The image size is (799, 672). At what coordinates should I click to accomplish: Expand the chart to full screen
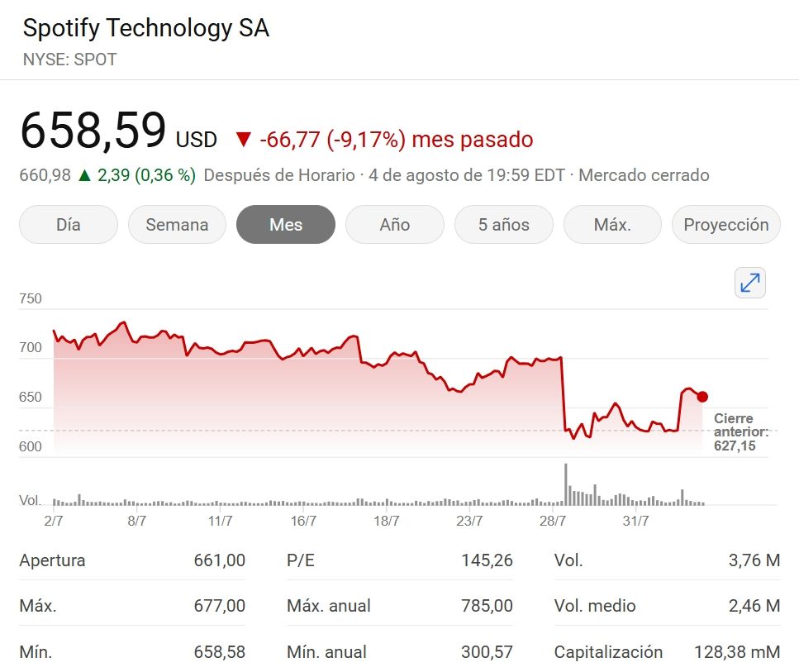tap(749, 283)
